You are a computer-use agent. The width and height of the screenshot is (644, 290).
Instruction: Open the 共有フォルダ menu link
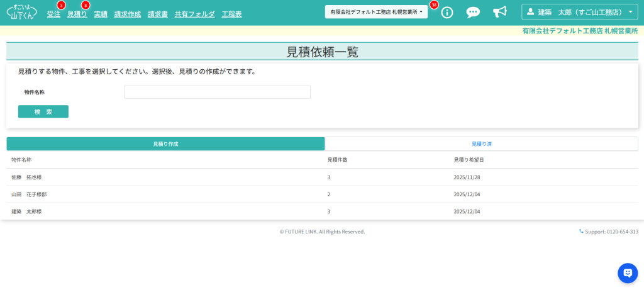pyautogui.click(x=194, y=14)
